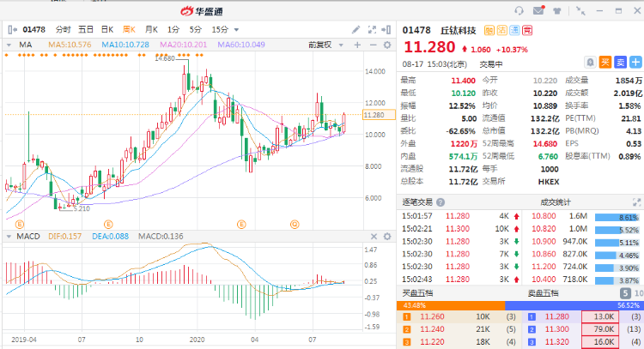This screenshot has width=644, height=349.
Task: Open MA indicator settings gear
Action: click(387, 45)
